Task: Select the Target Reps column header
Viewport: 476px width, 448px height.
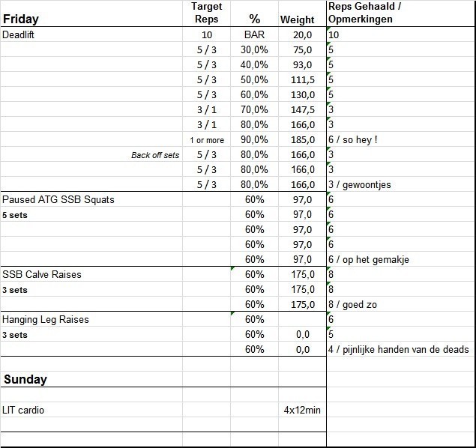Action: click(x=206, y=13)
